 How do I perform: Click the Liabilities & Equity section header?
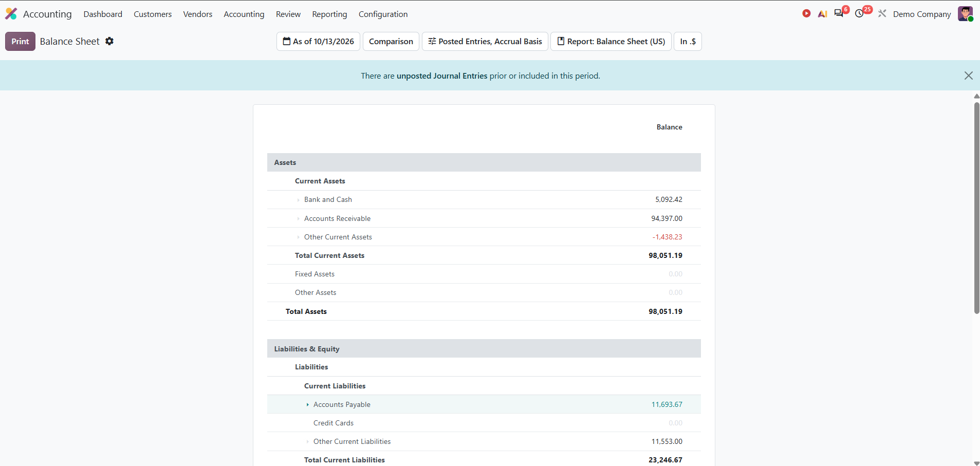pyautogui.click(x=484, y=348)
